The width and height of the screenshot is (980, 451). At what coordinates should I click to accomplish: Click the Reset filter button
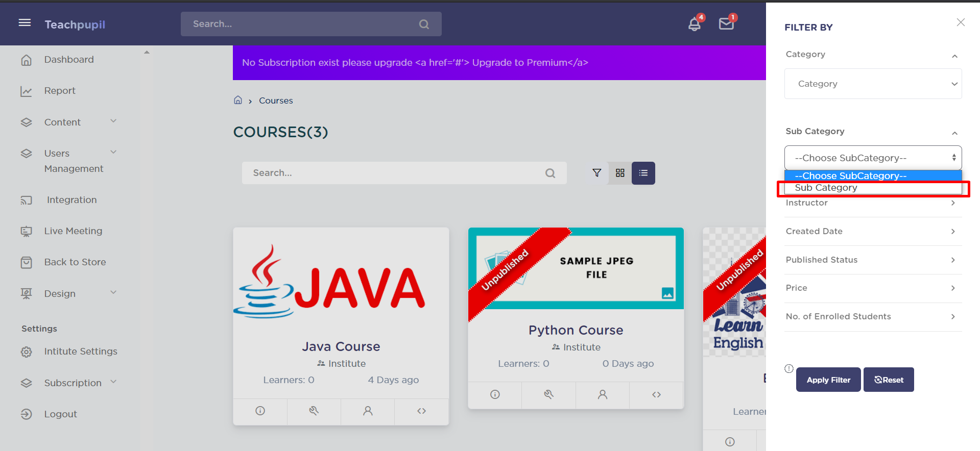[889, 380]
